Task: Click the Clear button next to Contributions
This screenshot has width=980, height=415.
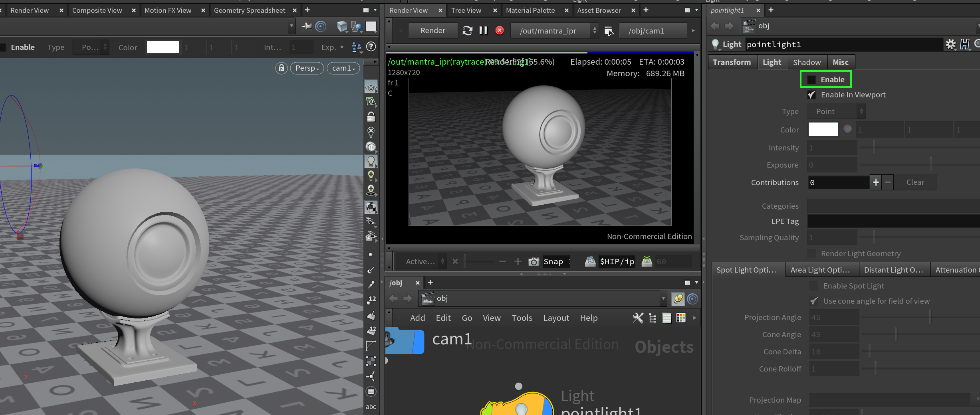Action: [915, 182]
